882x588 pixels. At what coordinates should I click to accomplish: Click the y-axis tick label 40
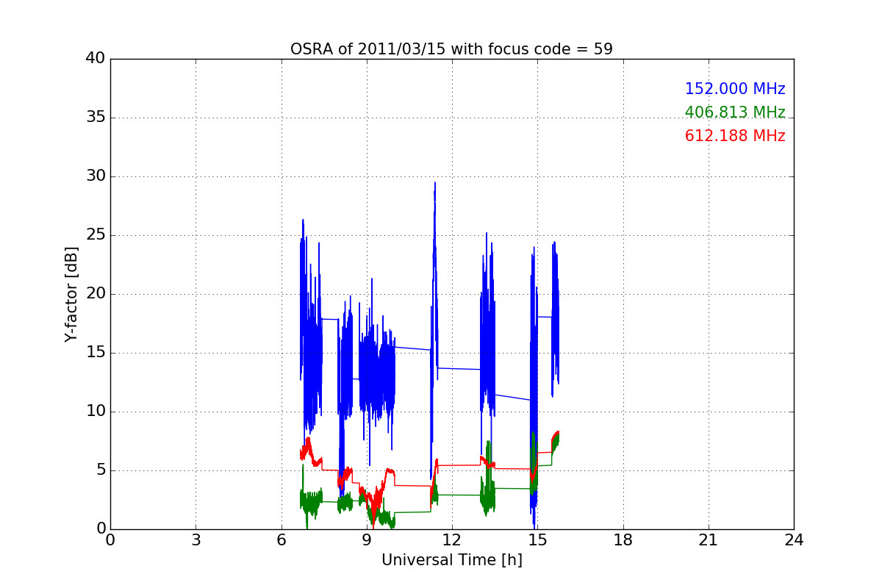click(x=96, y=59)
